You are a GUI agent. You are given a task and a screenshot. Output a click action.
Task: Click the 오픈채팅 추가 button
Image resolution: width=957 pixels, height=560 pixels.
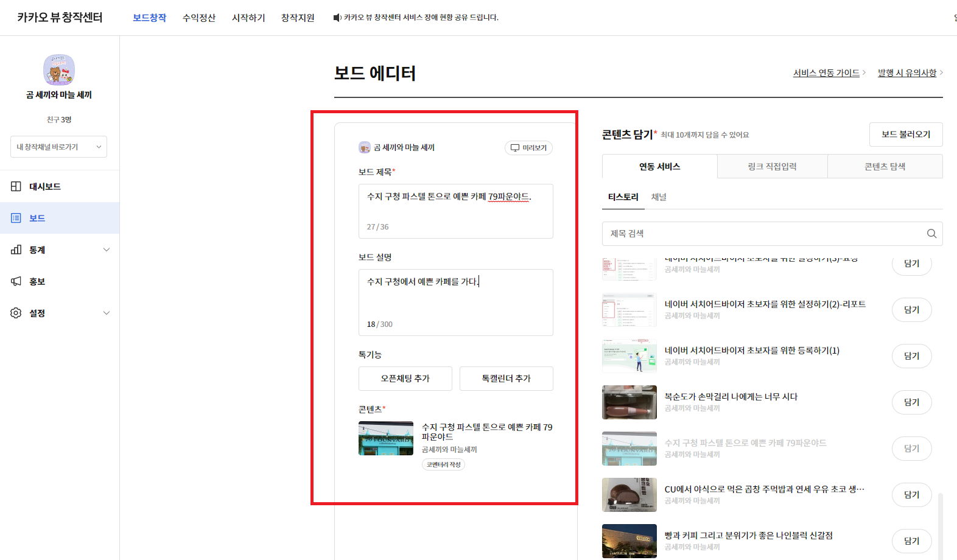coord(405,379)
